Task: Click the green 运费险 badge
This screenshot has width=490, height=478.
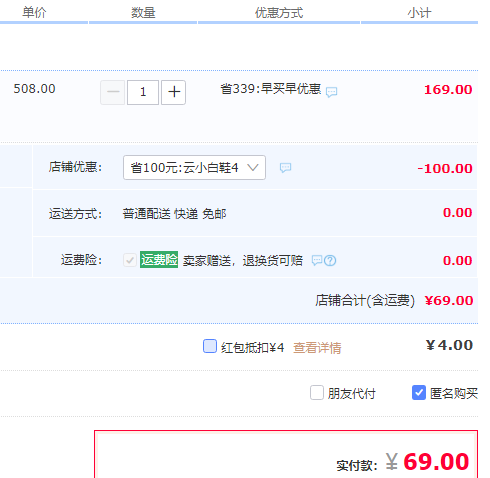Action: point(159,260)
